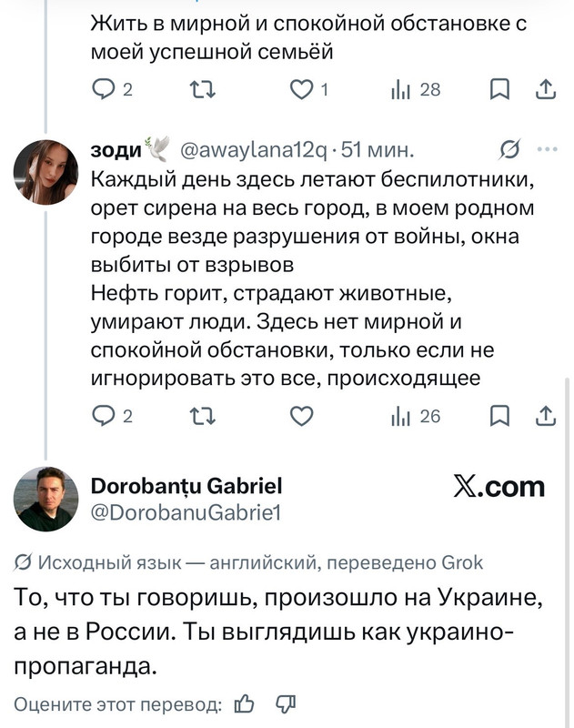Reply to зоди's post about drones
574x728 pixels.
112,416
